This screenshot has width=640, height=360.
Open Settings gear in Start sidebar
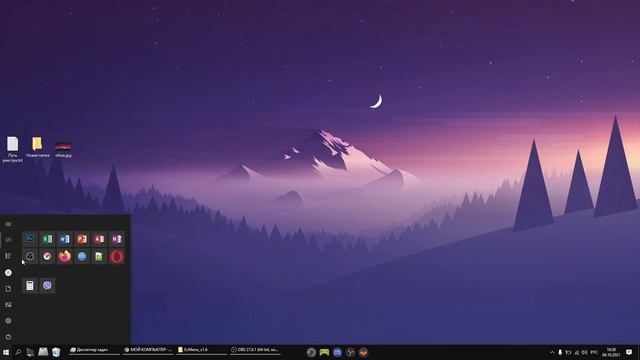[x=8, y=321]
